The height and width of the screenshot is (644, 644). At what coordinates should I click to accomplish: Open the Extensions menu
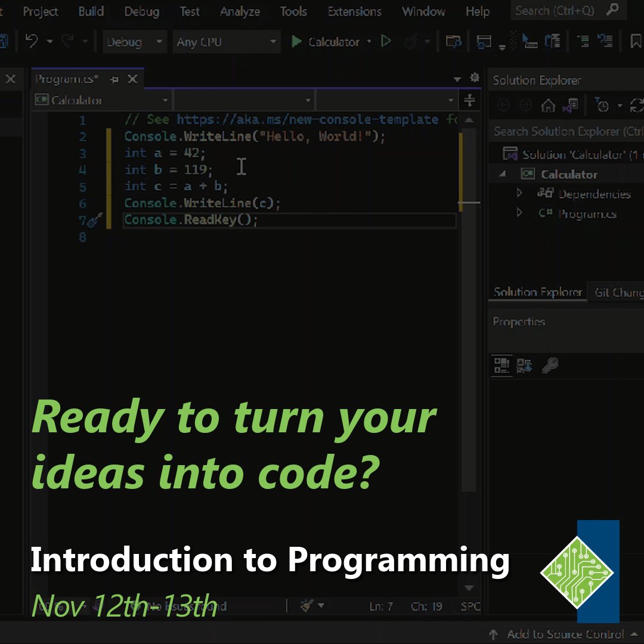tap(354, 11)
